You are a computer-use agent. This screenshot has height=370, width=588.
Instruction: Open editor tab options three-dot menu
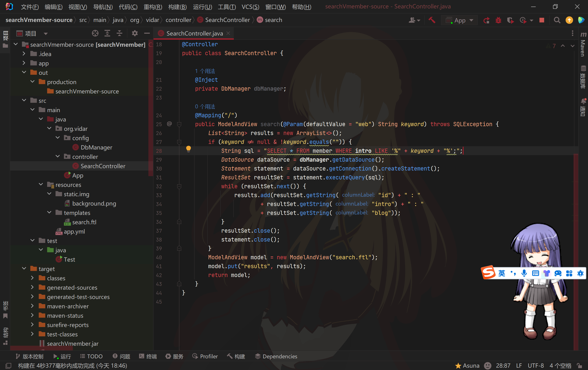pyautogui.click(x=572, y=33)
